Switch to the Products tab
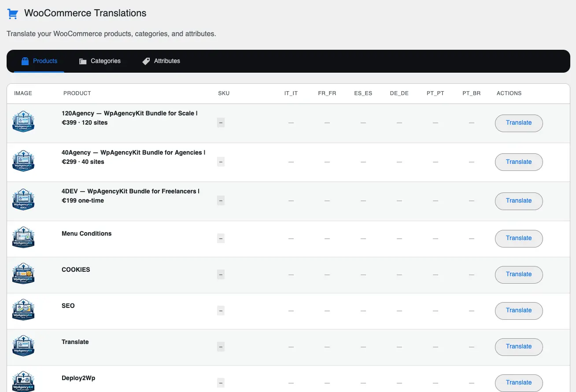Viewport: 576px width, 392px height. [x=39, y=61]
